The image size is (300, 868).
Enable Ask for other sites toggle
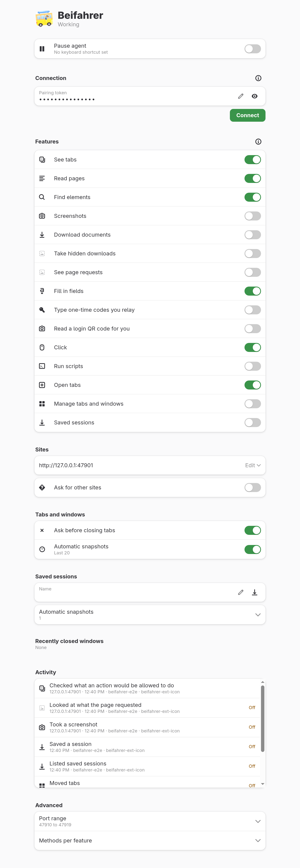(x=253, y=488)
